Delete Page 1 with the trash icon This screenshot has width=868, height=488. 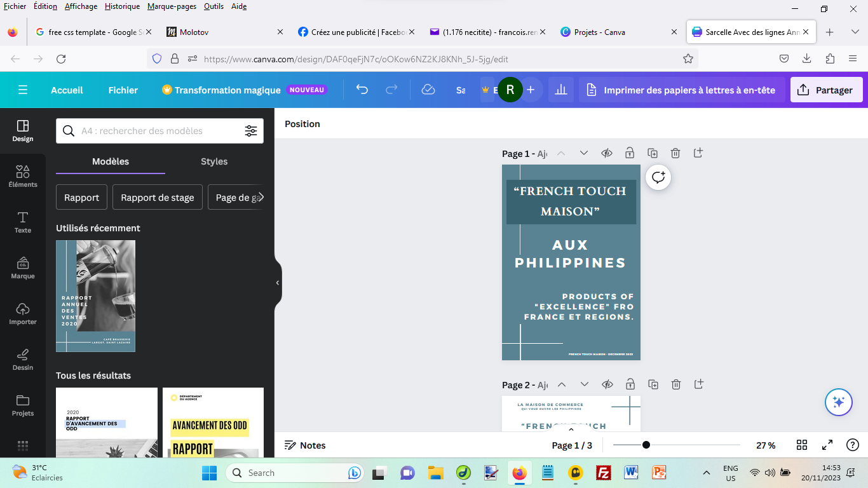(x=675, y=153)
